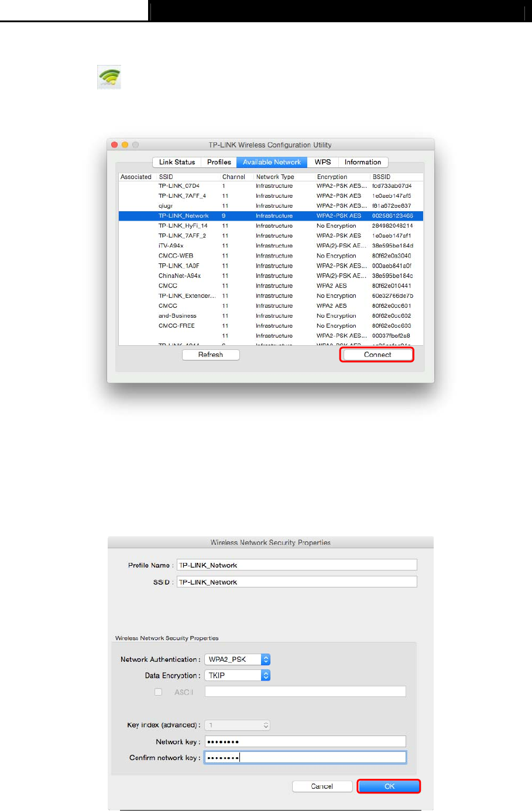The image size is (532, 811).
Task: Click the ASCII text input field
Action: (305, 692)
